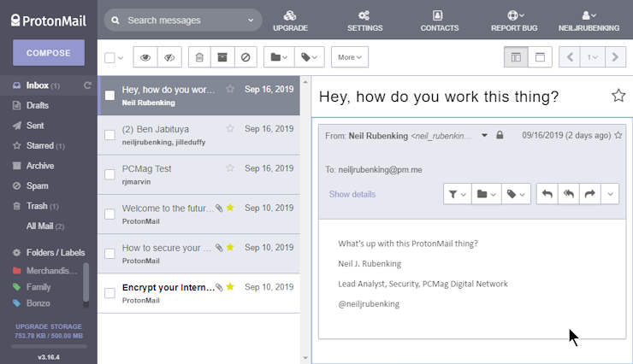
Task: Switch to column layout view
Action: click(x=516, y=57)
